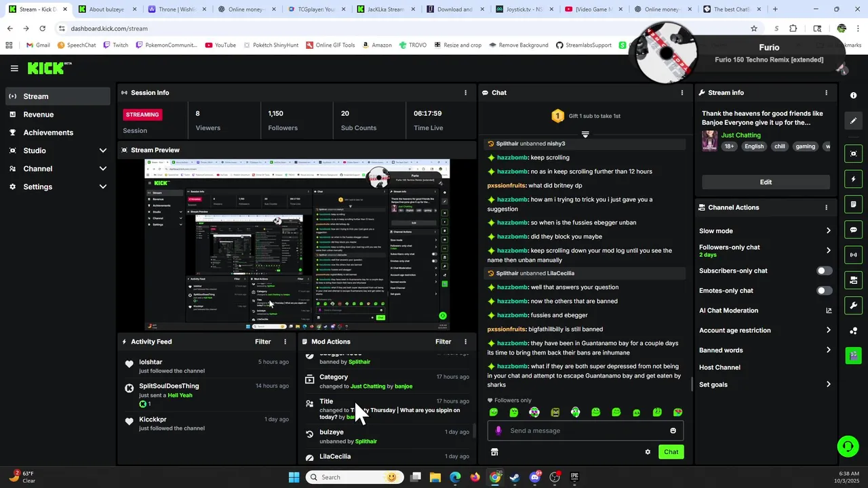This screenshot has height=488, width=868.
Task: Open the Just Chatting category link
Action: pyautogui.click(x=741, y=135)
